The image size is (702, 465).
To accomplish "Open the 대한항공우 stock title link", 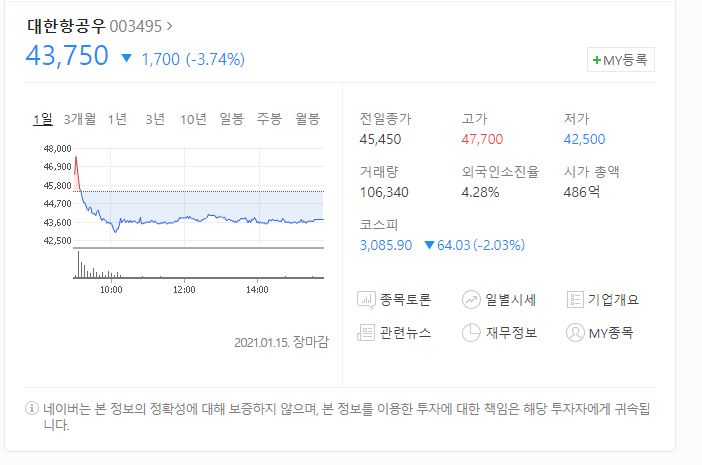I will pyautogui.click(x=66, y=26).
